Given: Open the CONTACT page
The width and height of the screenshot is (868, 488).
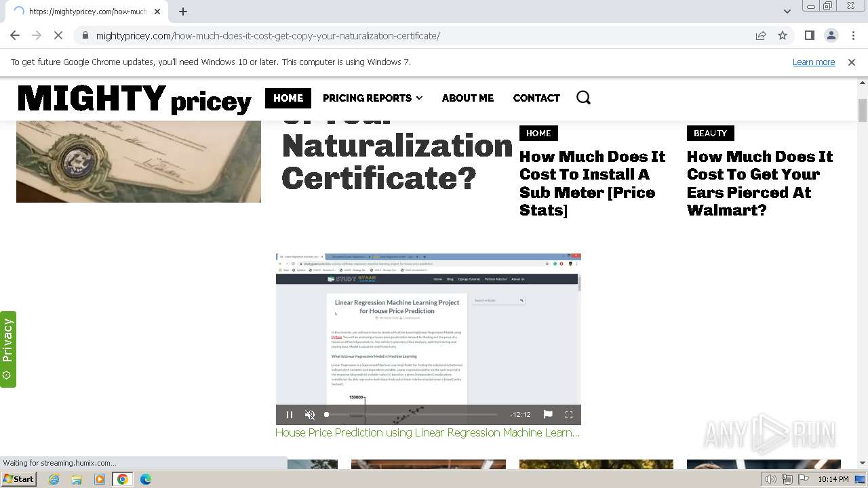Looking at the screenshot, I should coord(536,98).
